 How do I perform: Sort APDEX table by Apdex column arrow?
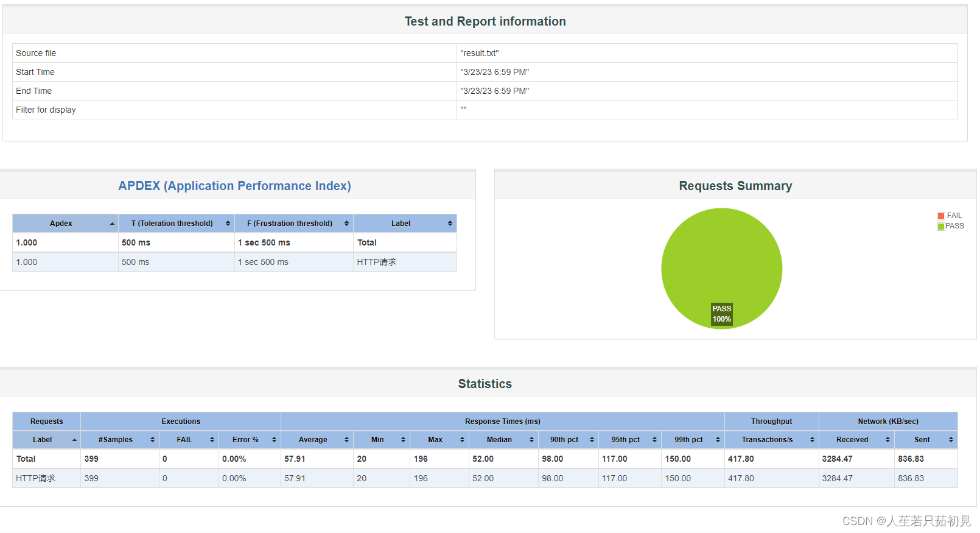click(112, 224)
